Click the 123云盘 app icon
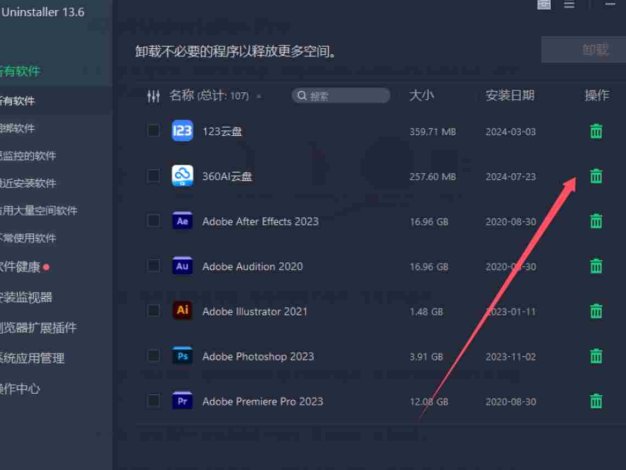Image resolution: width=626 pixels, height=470 pixels. (x=182, y=131)
